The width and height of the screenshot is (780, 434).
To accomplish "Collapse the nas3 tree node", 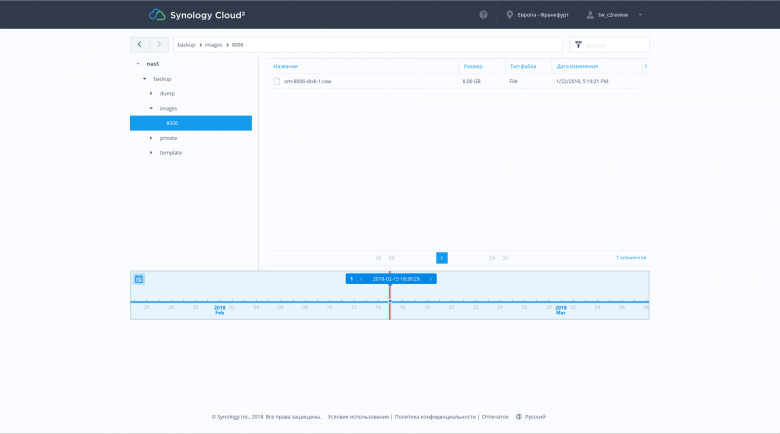I will [138, 64].
